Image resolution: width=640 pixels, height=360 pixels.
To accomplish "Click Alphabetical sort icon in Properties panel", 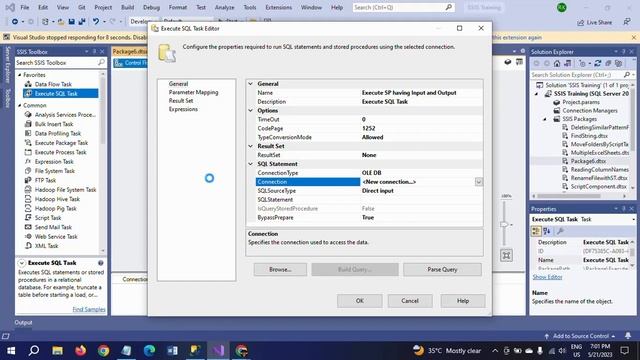I will pos(547,231).
